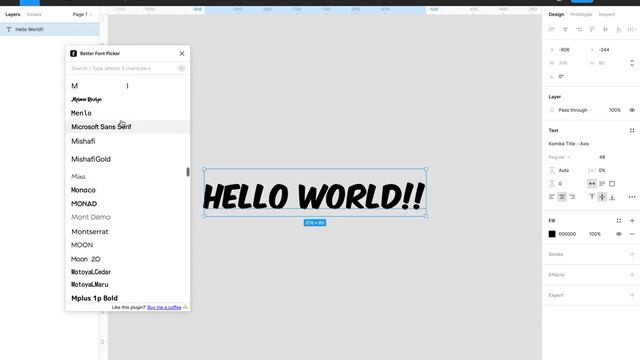Add an effect with plus icon
640x360 pixels.
tap(632, 275)
